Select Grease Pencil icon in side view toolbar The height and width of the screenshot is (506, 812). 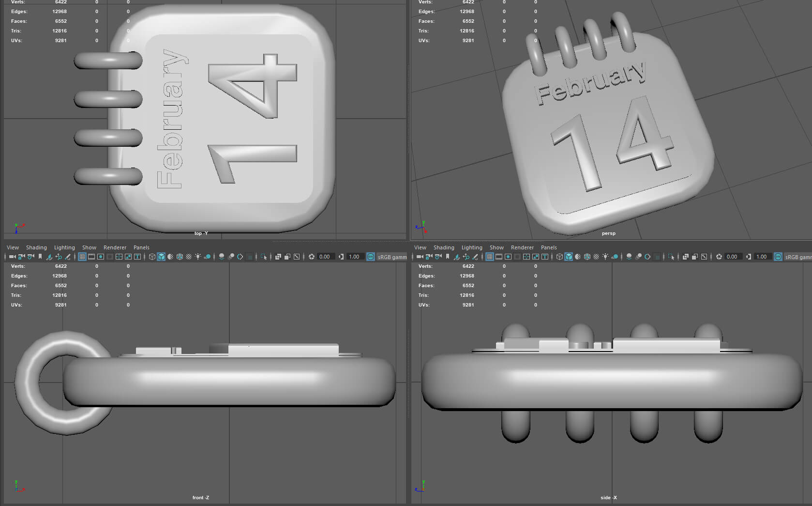475,257
